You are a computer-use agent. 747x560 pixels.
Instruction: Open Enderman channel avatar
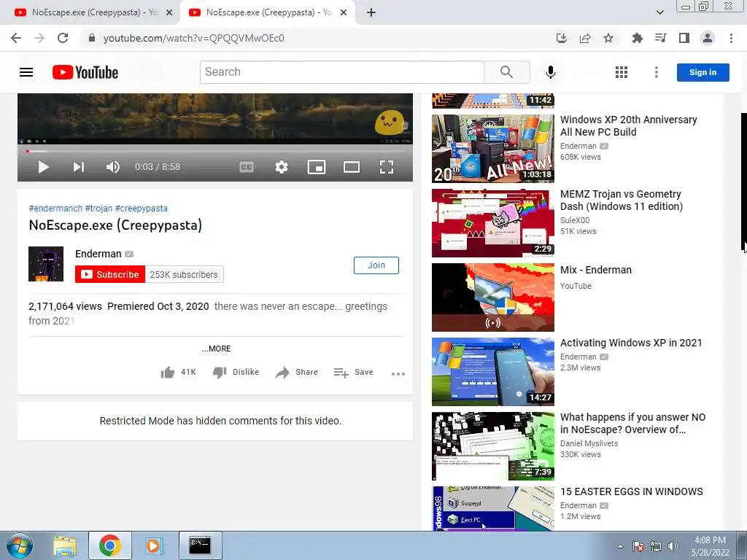coord(46,264)
